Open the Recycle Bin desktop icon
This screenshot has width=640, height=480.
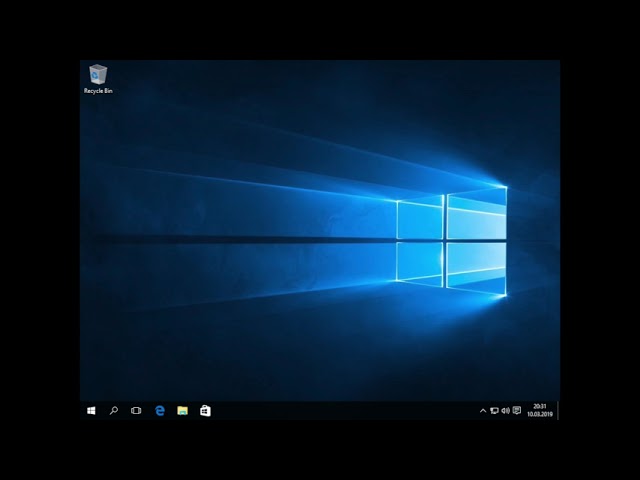98,79
